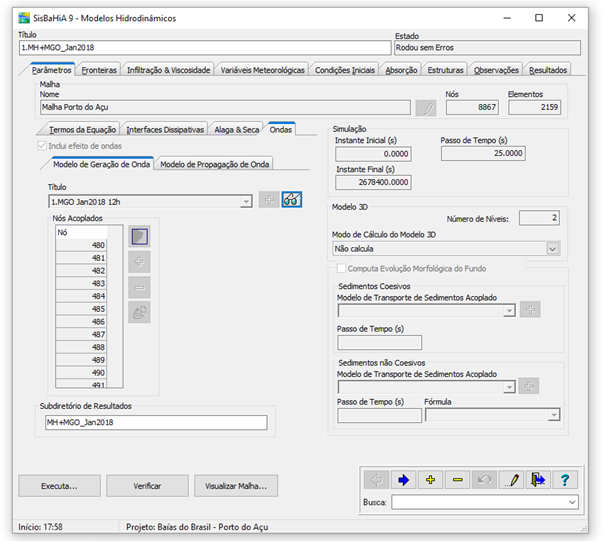Open non-cohesive sediments coupled model dropdown
Image resolution: width=605 pixels, height=542 pixels.
[x=509, y=387]
